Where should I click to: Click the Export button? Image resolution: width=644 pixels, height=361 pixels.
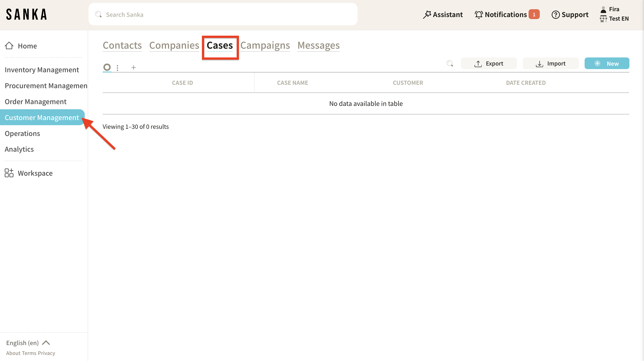(488, 63)
